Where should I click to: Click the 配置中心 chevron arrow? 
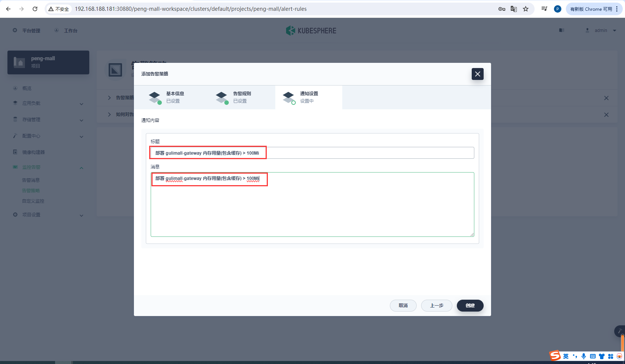coord(81,137)
